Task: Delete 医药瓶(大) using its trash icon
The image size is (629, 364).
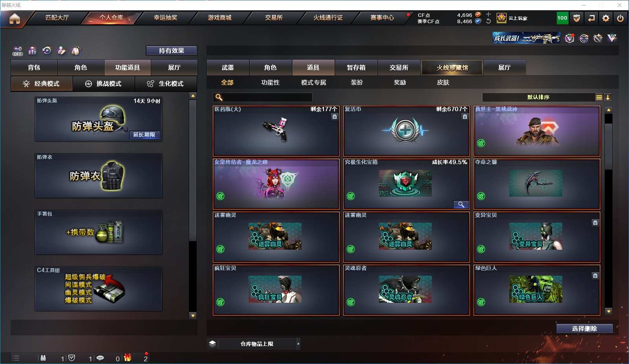Action: point(335,117)
